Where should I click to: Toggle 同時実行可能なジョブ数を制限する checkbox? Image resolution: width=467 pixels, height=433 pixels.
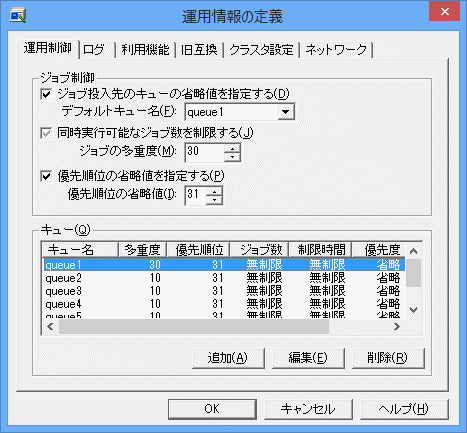pos(46,133)
